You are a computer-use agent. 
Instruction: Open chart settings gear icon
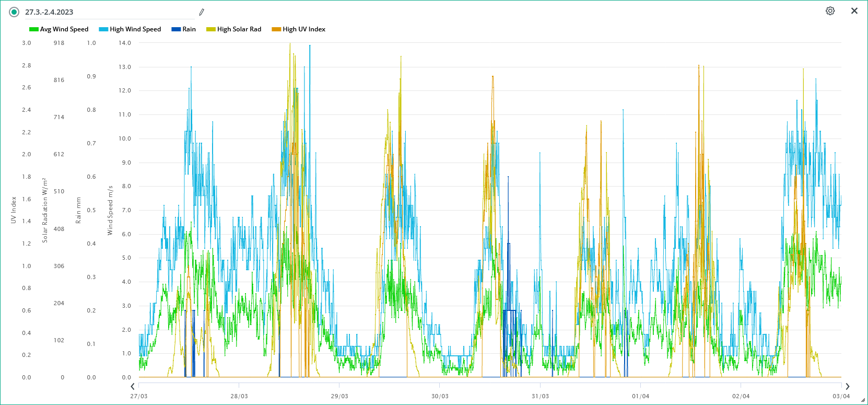830,11
